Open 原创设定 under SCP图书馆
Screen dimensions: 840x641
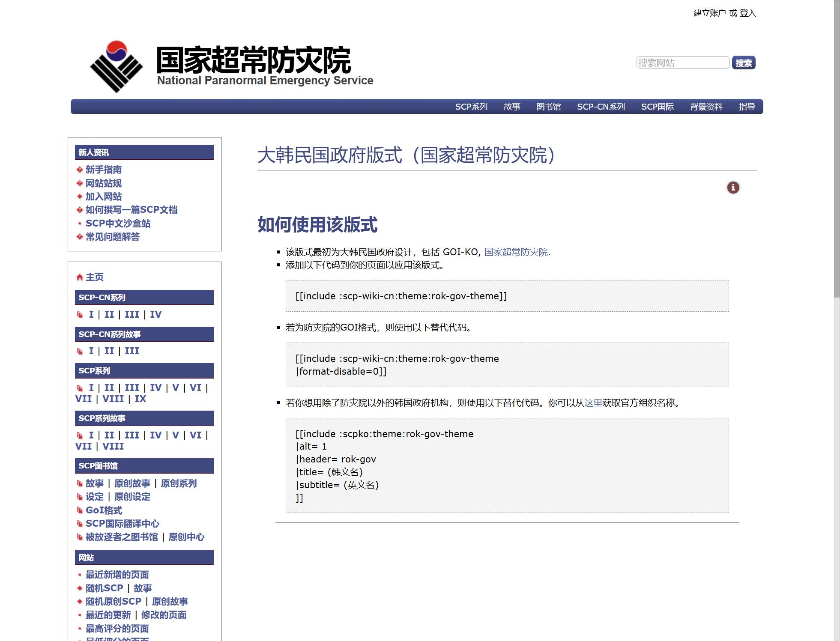[x=132, y=497]
